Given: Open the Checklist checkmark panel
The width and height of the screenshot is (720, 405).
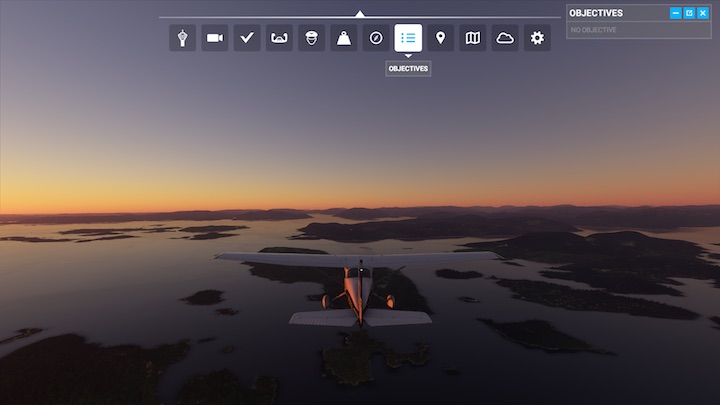Looking at the screenshot, I should click(247, 38).
